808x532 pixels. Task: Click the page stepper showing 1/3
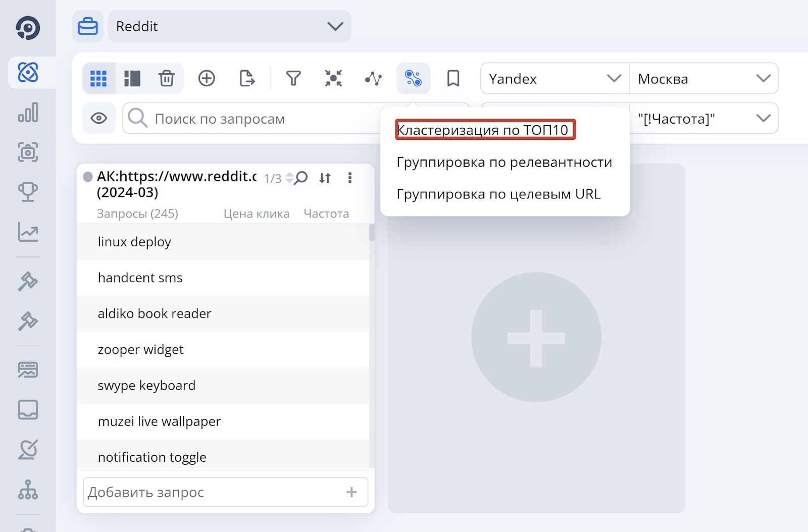pos(272,178)
